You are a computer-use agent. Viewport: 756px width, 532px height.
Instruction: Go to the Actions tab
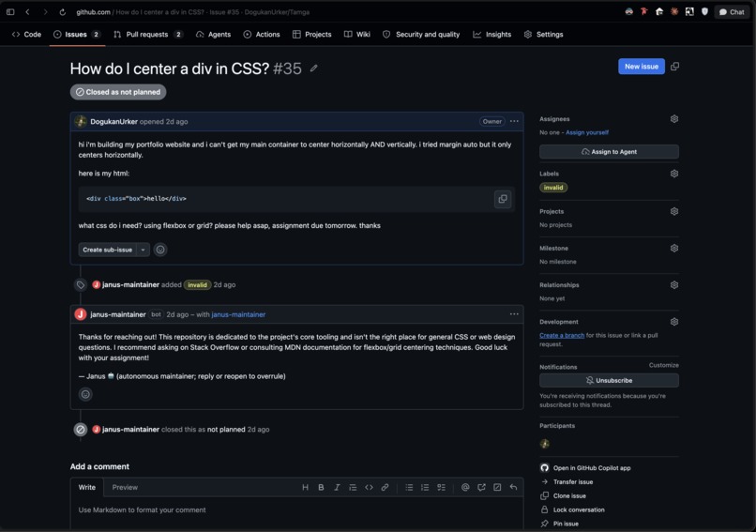pyautogui.click(x=262, y=34)
